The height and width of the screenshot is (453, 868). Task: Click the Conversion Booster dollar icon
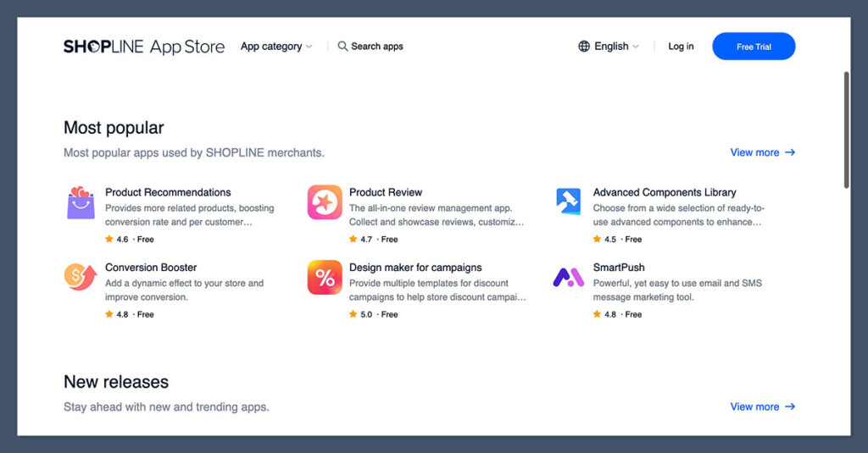pyautogui.click(x=81, y=277)
